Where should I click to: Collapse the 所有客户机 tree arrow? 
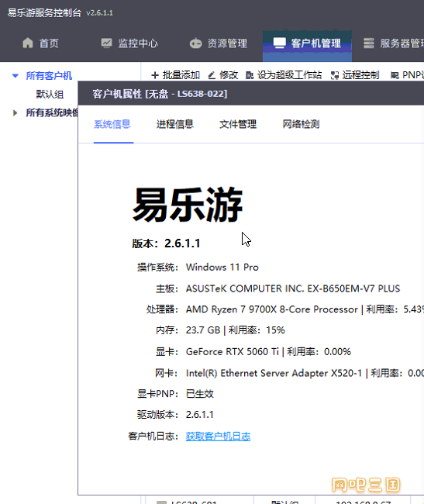click(15, 76)
